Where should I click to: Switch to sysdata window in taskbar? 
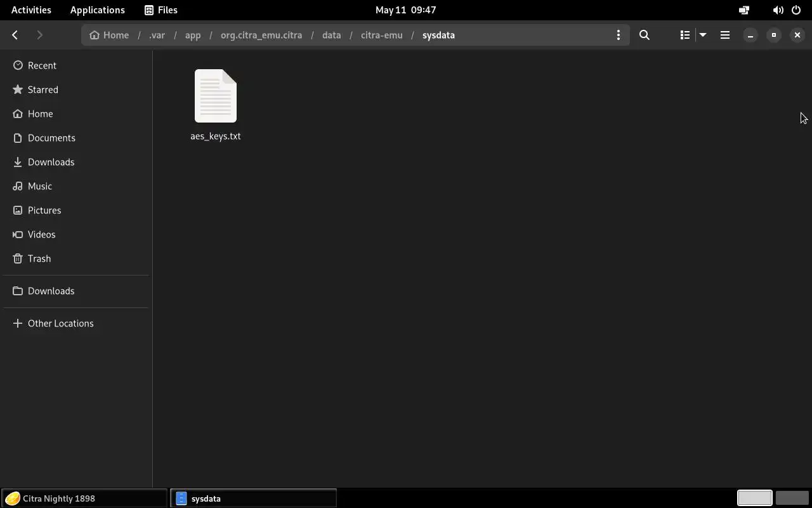tap(253, 498)
